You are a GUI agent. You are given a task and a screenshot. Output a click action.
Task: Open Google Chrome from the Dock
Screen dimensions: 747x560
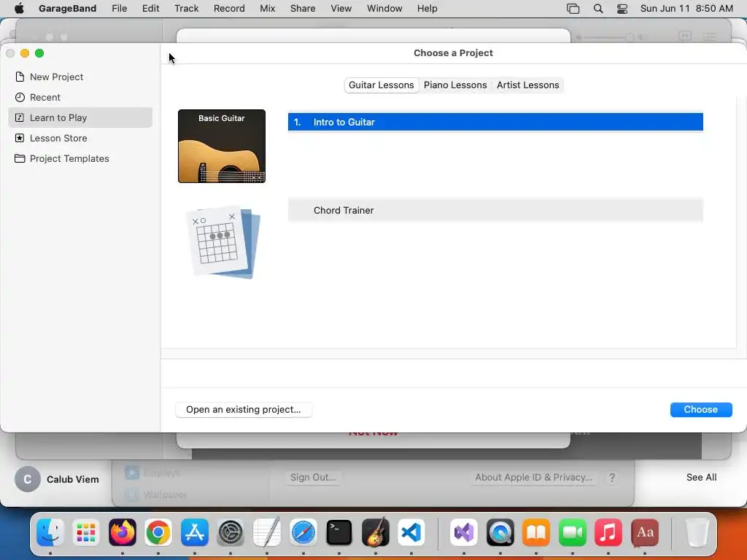(158, 532)
